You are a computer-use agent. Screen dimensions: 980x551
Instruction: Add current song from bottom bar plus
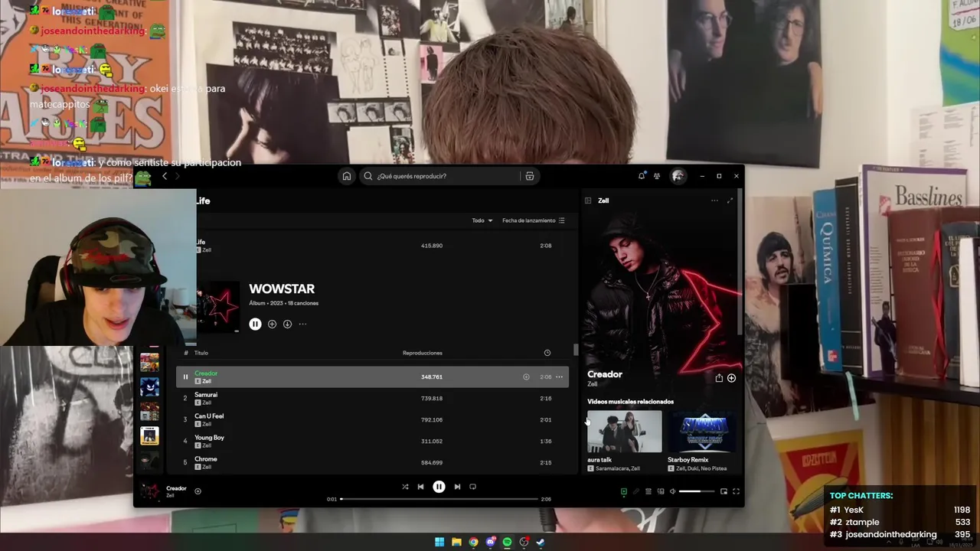point(198,491)
